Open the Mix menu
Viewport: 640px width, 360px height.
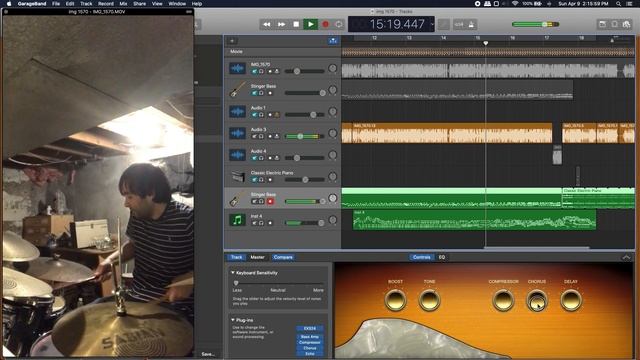coord(123,4)
